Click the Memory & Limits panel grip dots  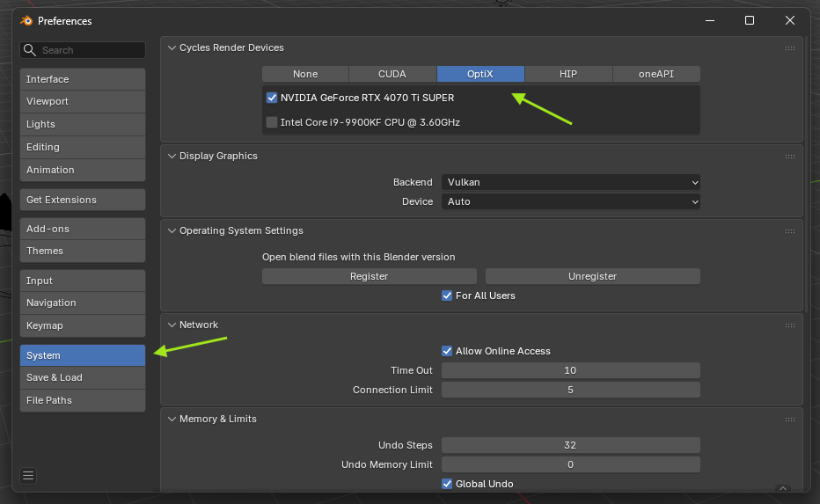[x=790, y=420]
